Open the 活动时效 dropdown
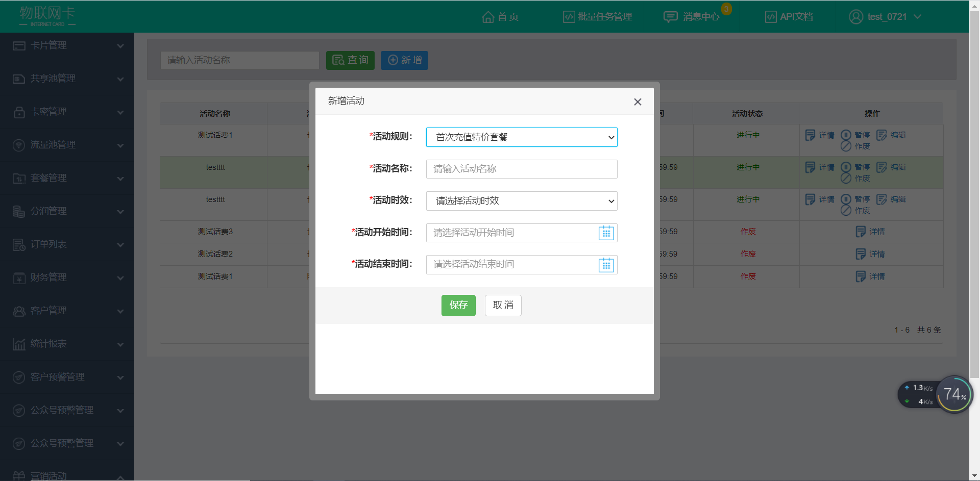This screenshot has height=481, width=980. (522, 201)
